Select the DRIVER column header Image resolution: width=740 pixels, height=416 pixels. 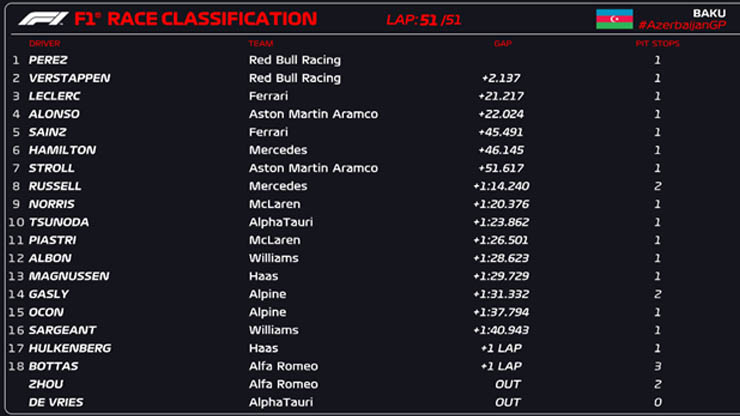pyautogui.click(x=44, y=43)
